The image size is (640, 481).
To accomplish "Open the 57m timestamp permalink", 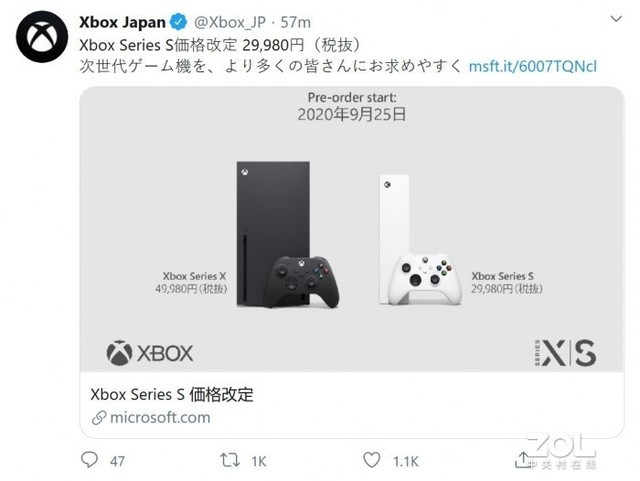I will pyautogui.click(x=296, y=22).
